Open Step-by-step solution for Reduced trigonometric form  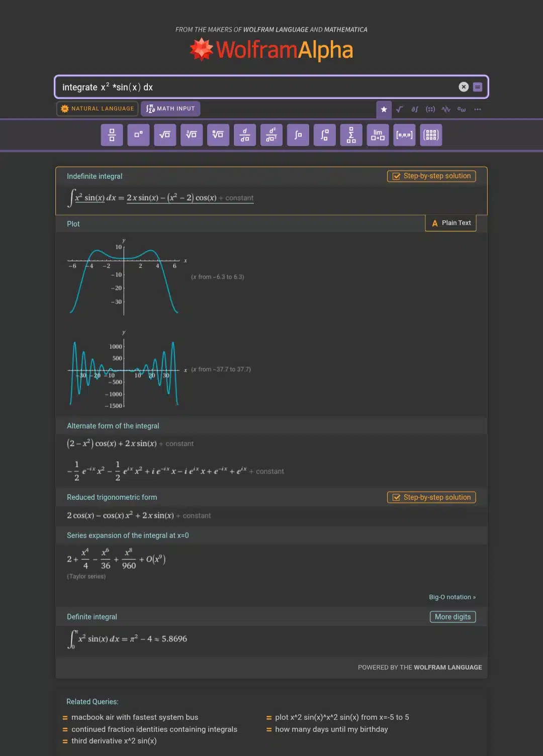pyautogui.click(x=431, y=497)
